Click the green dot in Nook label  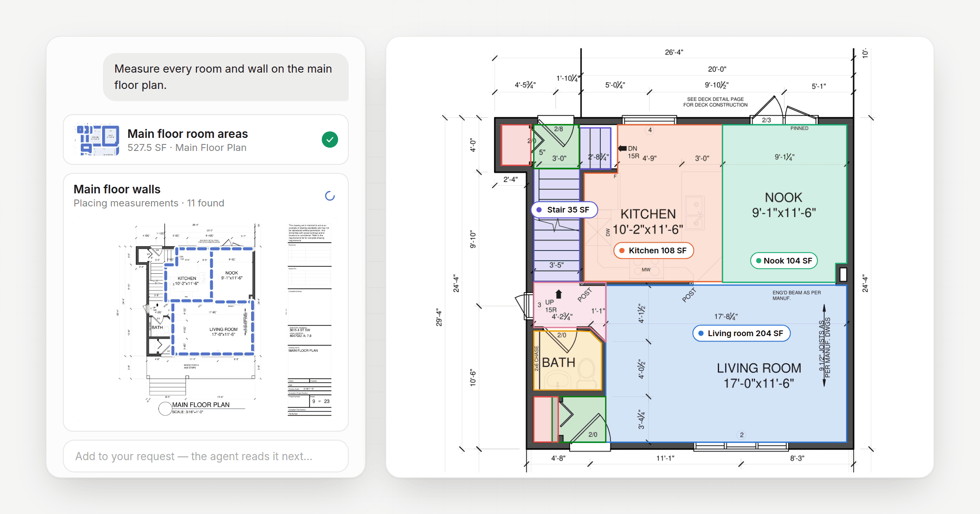coord(758,261)
